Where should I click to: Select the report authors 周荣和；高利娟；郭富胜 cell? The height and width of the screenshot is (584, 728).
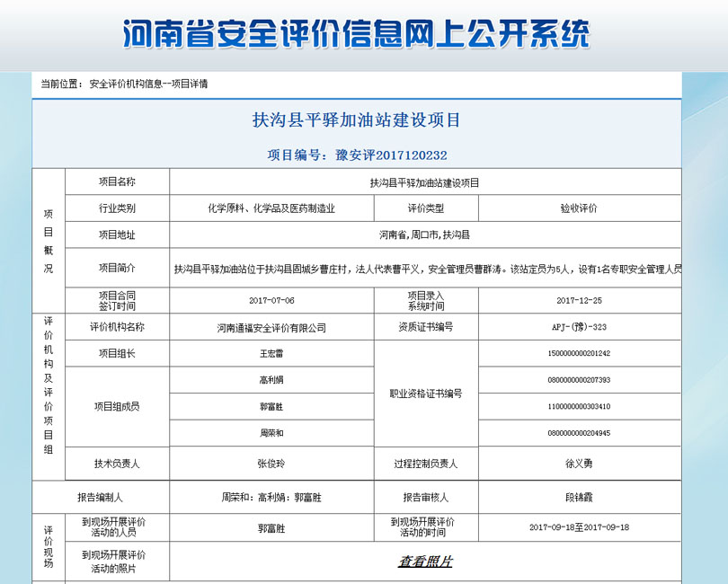pos(271,497)
